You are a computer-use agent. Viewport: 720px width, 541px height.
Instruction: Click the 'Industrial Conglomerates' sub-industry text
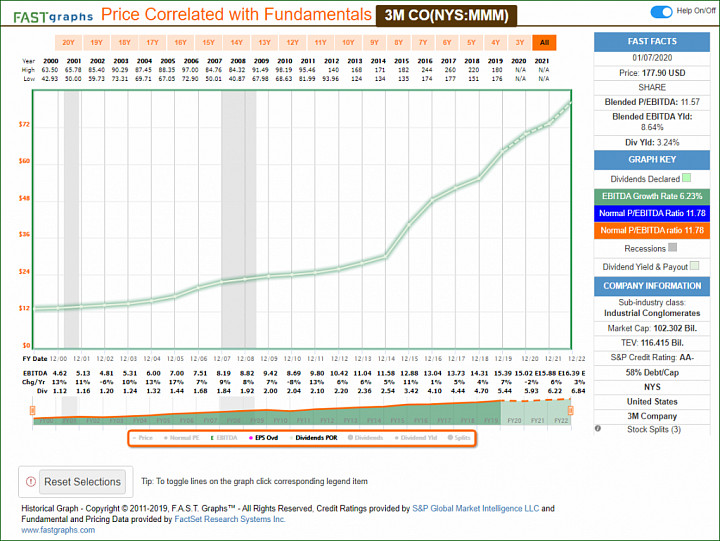pyautogui.click(x=652, y=313)
